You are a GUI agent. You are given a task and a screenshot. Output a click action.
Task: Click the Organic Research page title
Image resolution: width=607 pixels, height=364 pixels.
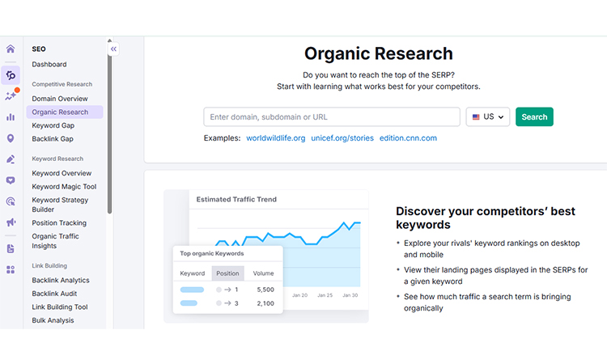coord(378,53)
